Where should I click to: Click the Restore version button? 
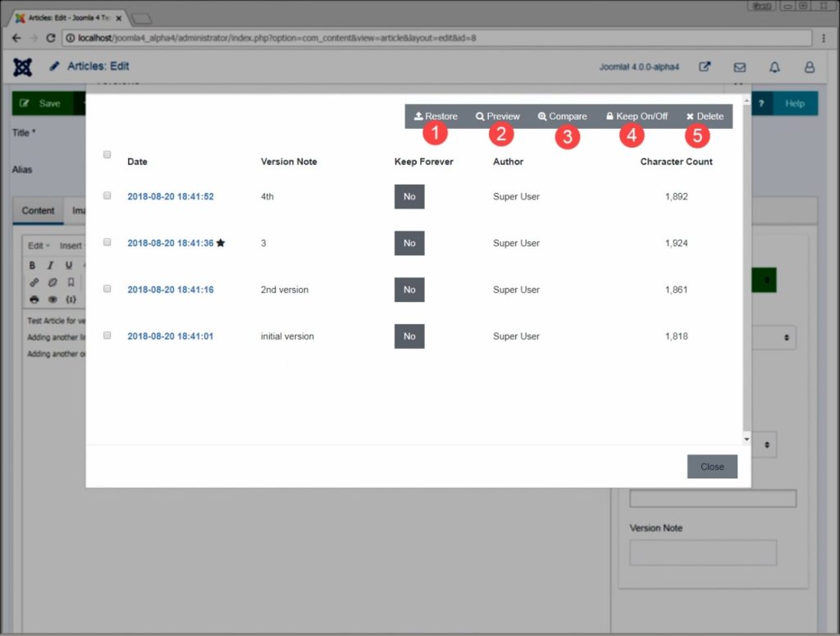click(436, 117)
